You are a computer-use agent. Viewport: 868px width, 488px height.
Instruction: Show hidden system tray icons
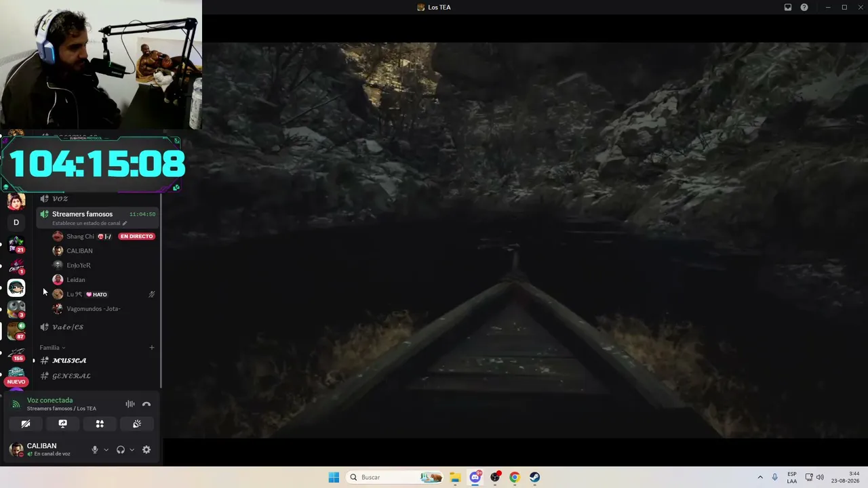click(x=760, y=477)
